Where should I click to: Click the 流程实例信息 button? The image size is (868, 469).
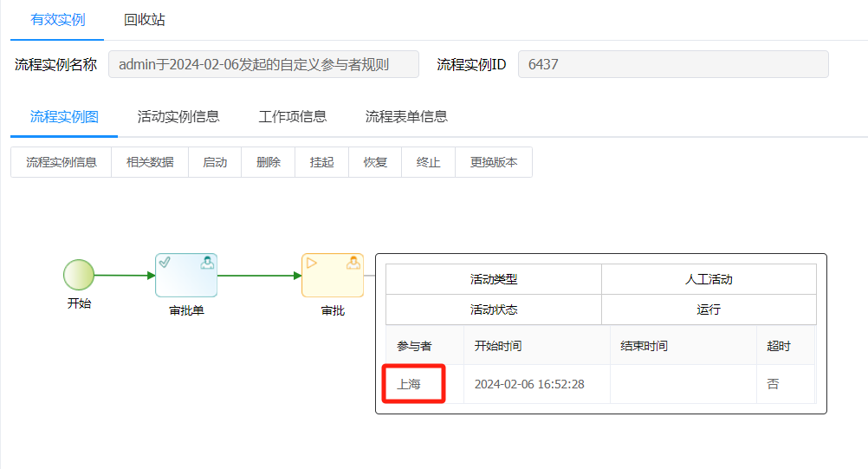click(x=62, y=162)
